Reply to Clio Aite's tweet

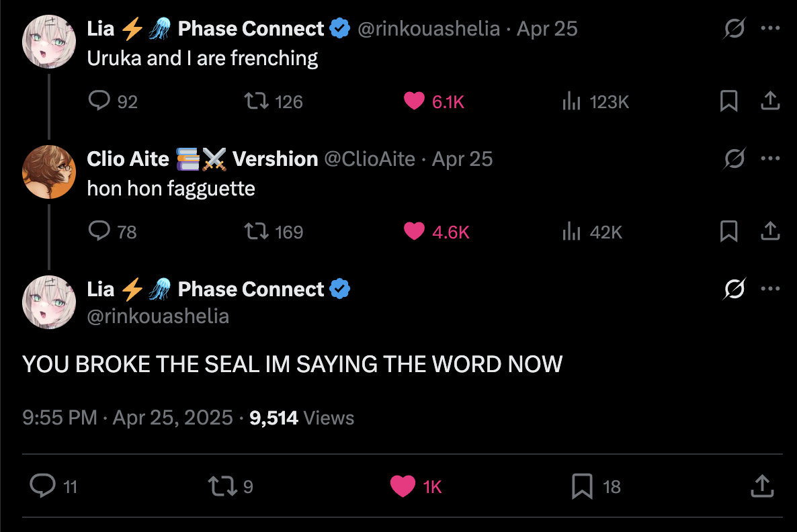point(99,232)
